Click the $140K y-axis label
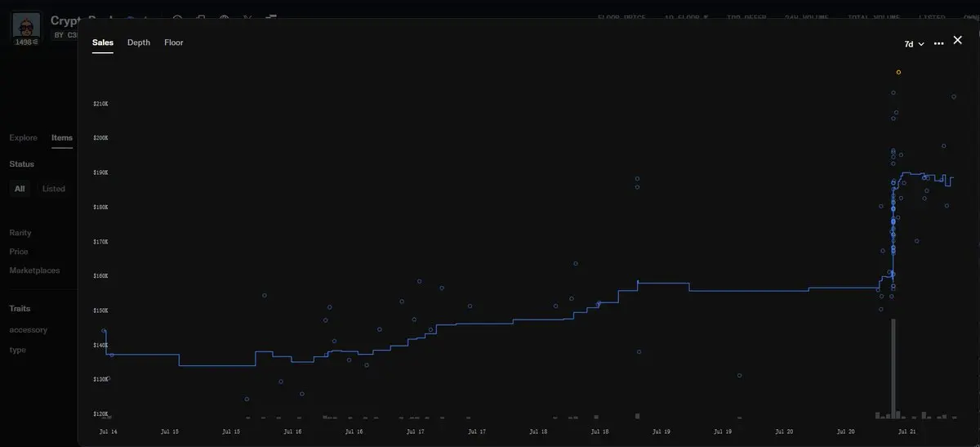 pyautogui.click(x=101, y=345)
